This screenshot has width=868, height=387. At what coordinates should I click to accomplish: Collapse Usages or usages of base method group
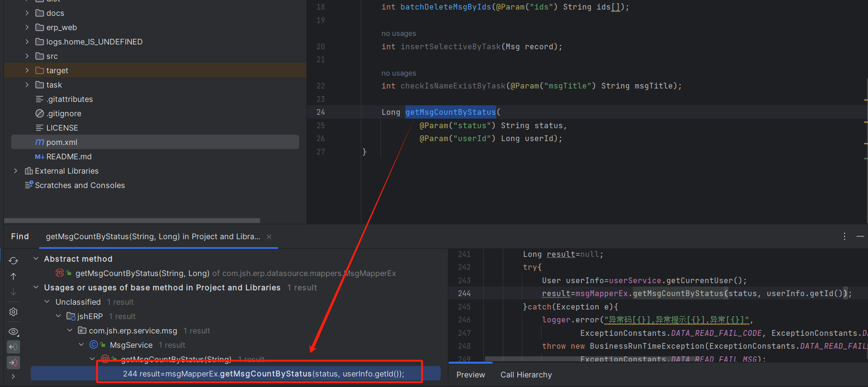point(36,287)
